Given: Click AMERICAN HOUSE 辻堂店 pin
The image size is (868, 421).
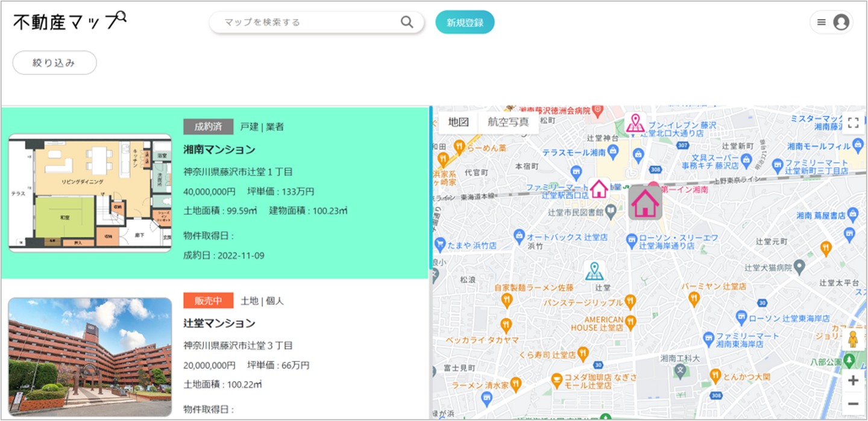Looking at the screenshot, I should point(631,321).
